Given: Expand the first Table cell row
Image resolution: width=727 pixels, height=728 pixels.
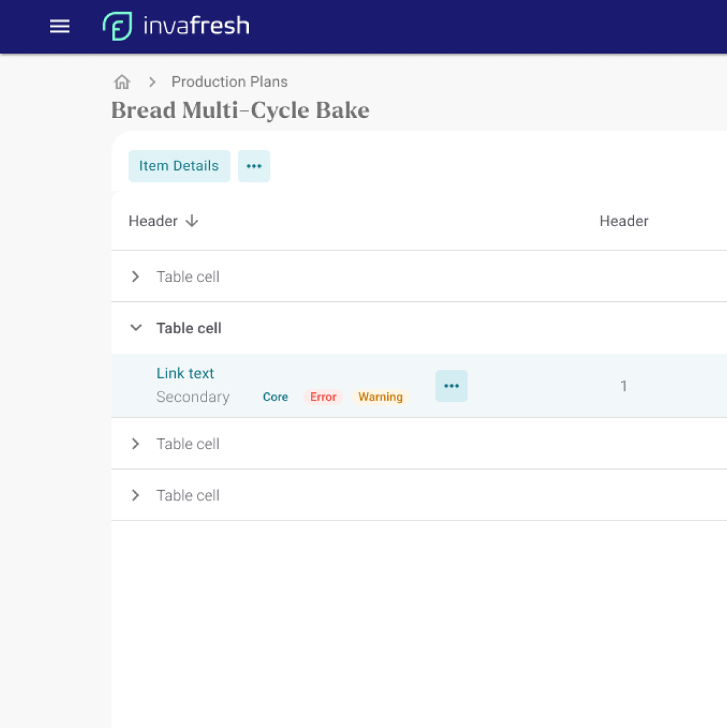Looking at the screenshot, I should (x=135, y=276).
